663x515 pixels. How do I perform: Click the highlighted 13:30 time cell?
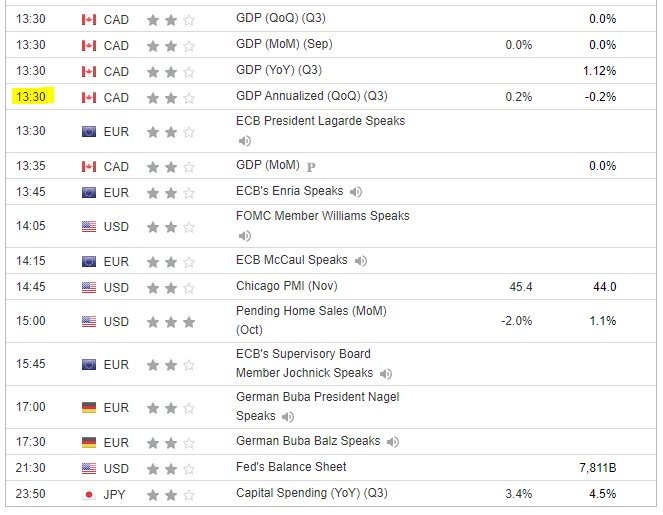[x=32, y=97]
